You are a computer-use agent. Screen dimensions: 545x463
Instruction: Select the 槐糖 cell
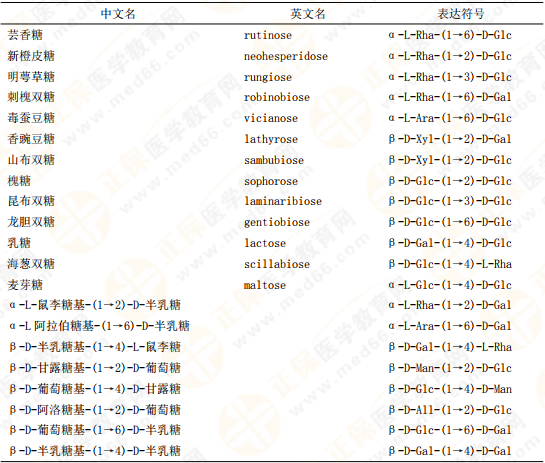coord(19,180)
